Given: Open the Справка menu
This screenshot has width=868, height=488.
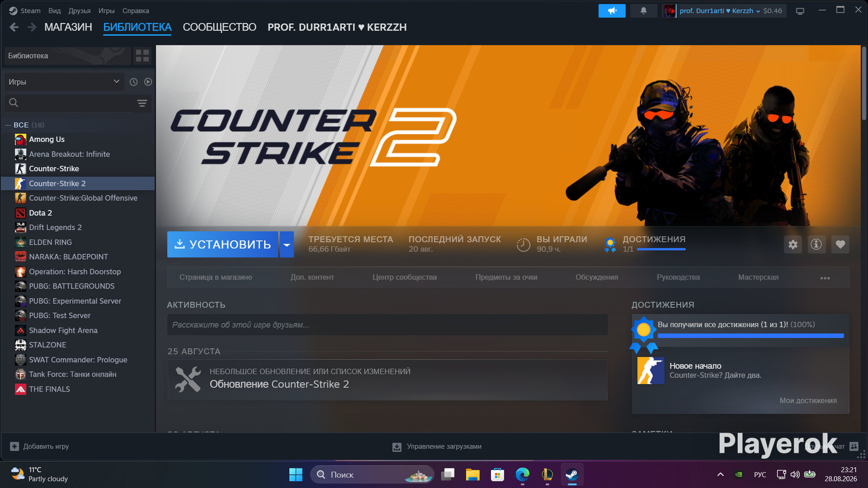Looking at the screenshot, I should pyautogui.click(x=136, y=11).
